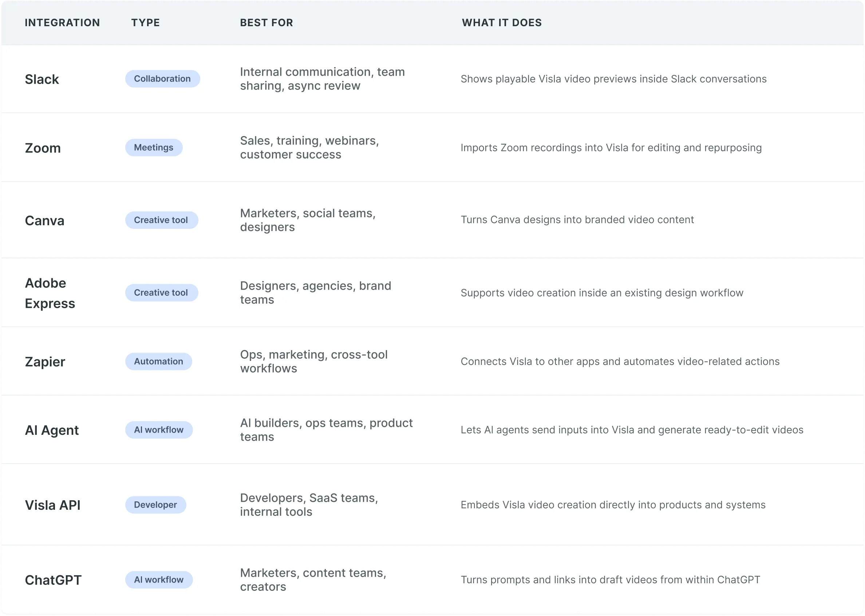Click AI workflow badge in AI Agent row

tap(159, 430)
